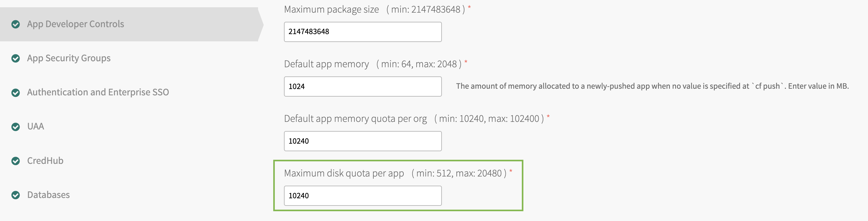Click the Maximum disk quota per app label
868x221 pixels.
pyautogui.click(x=344, y=173)
